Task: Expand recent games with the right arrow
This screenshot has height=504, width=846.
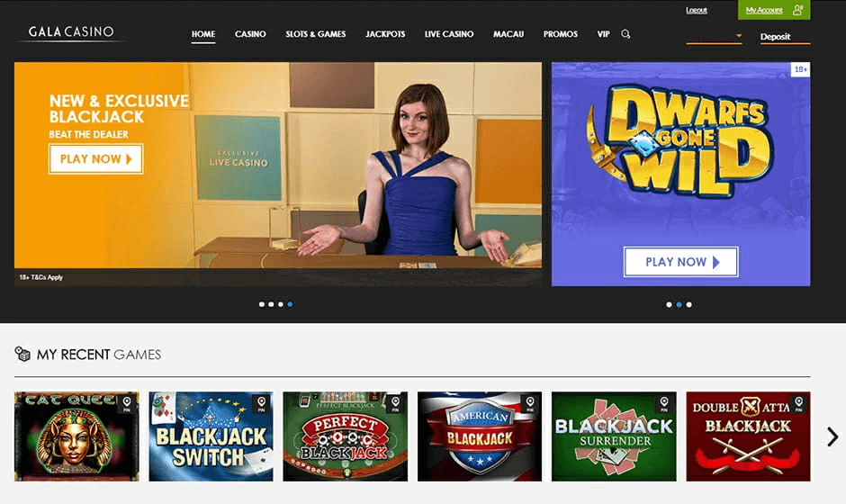Action: point(832,436)
